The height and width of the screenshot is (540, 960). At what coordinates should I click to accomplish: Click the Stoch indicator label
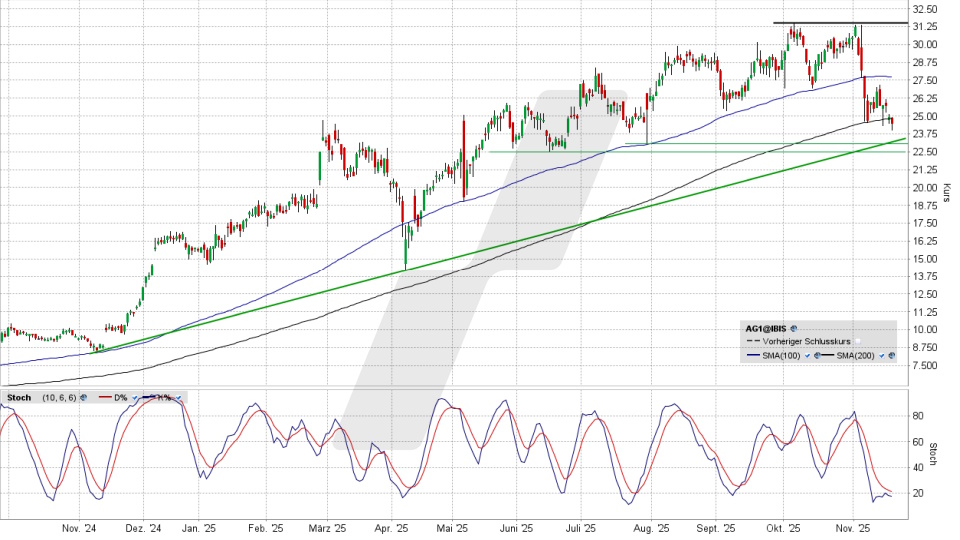(x=19, y=397)
